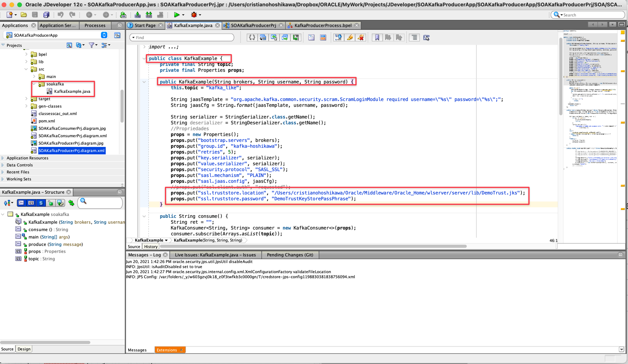Click the red Debug bug icon
The width and height of the screenshot is (628, 364).
[194, 15]
